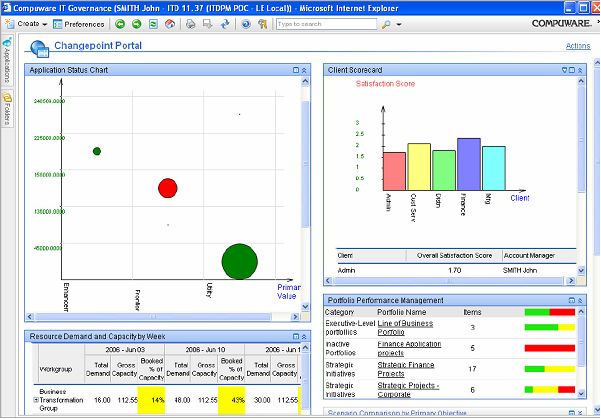601x419 pixels.
Task: Click the red bubble in status chart
Action: (167, 187)
